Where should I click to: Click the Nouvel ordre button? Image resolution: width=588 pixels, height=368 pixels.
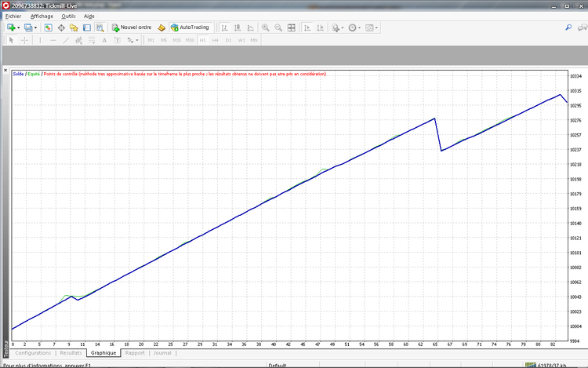(132, 27)
